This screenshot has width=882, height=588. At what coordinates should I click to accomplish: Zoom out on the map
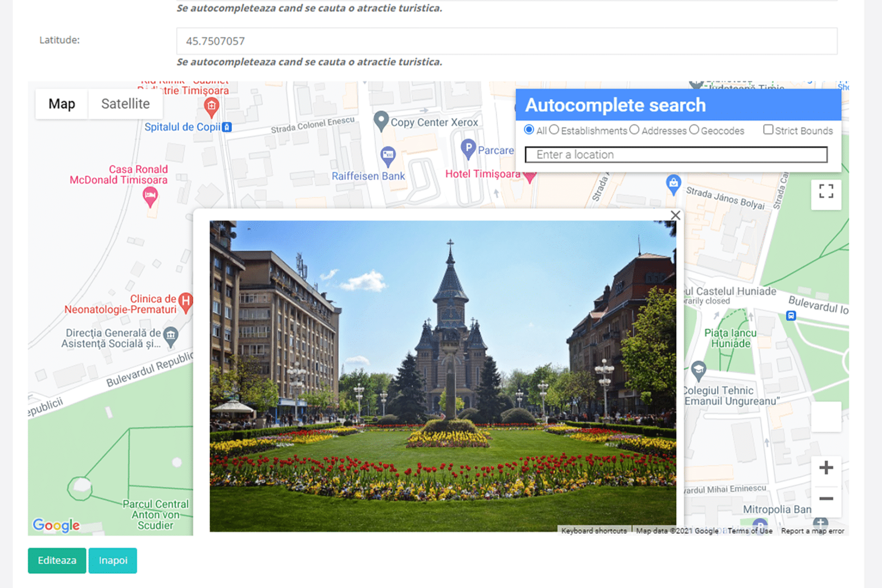[x=825, y=499]
